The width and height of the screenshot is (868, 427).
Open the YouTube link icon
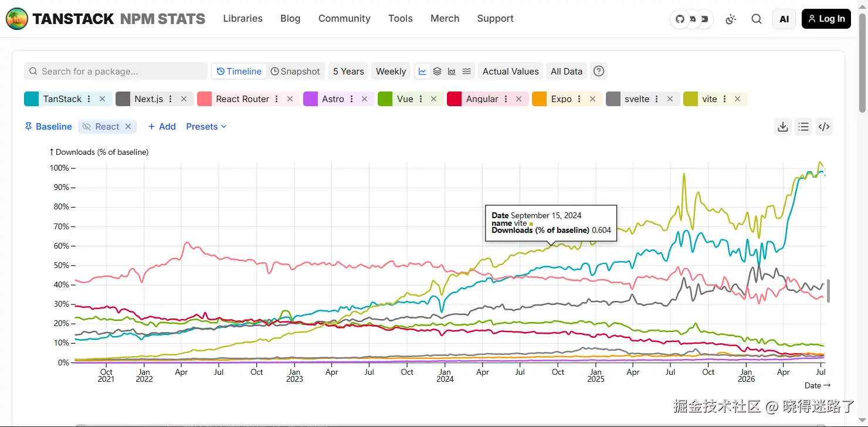(704, 19)
